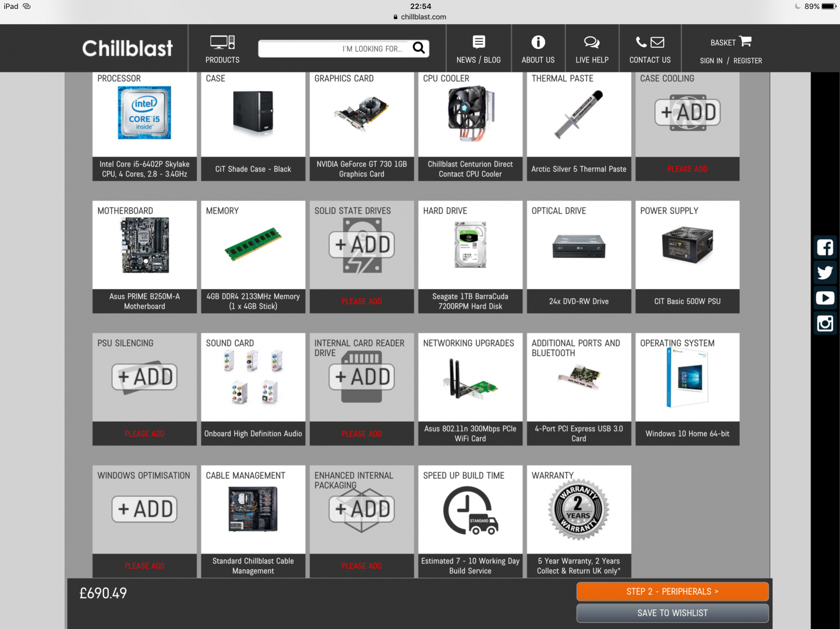The width and height of the screenshot is (840, 629).
Task: Click the search magnifier icon
Action: (418, 48)
